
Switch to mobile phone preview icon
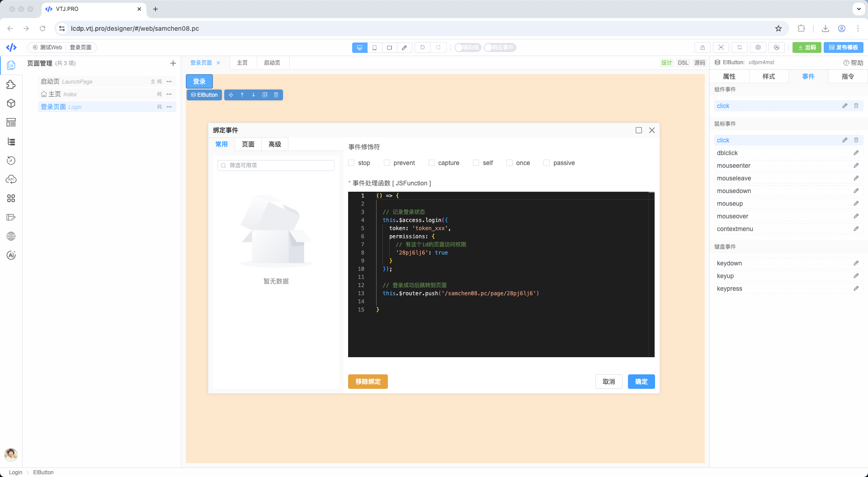pyautogui.click(x=374, y=47)
